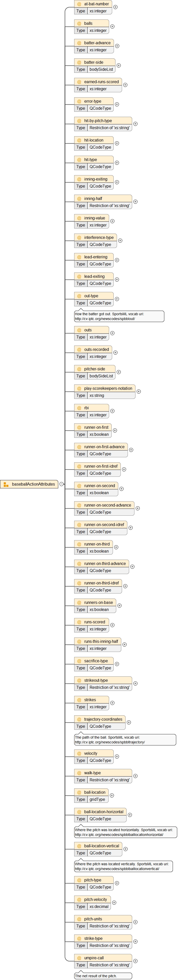Select the batter-side attribute name
Image resolution: width=179 pixels, height=980 pixels.
coord(94,62)
